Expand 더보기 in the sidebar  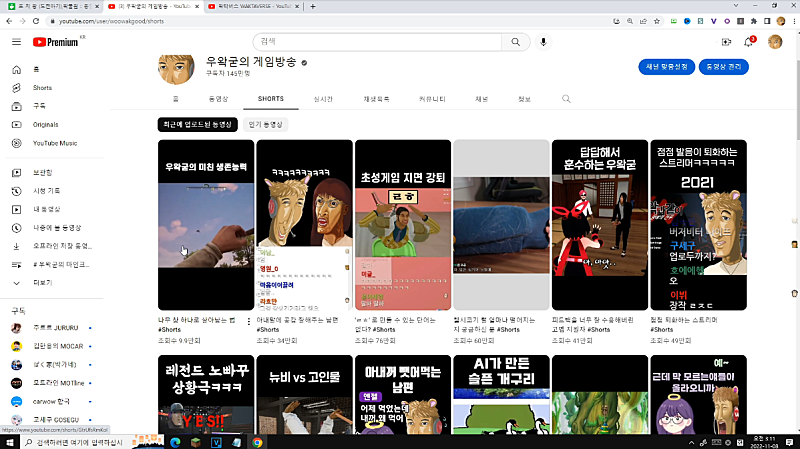click(42, 282)
